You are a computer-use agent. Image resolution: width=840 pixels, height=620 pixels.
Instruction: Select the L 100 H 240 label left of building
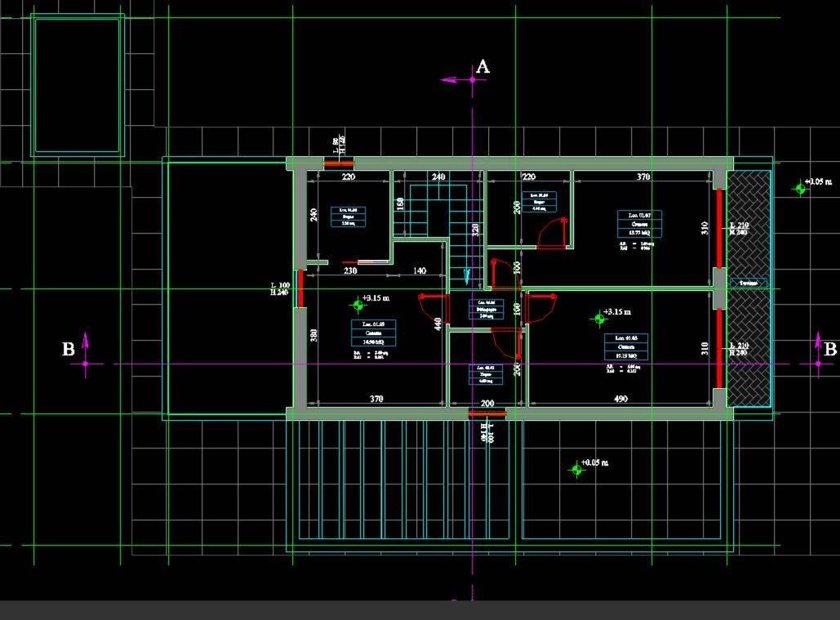(x=280, y=289)
